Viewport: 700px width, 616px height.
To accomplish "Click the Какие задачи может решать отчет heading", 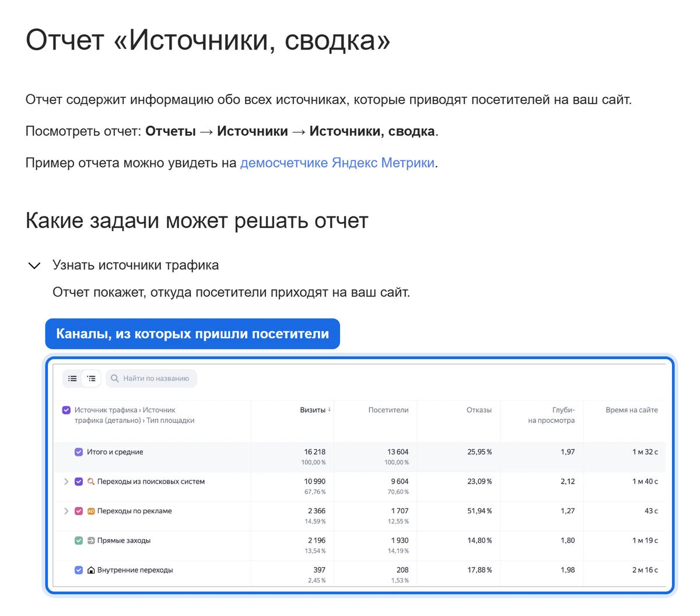I will point(197,221).
